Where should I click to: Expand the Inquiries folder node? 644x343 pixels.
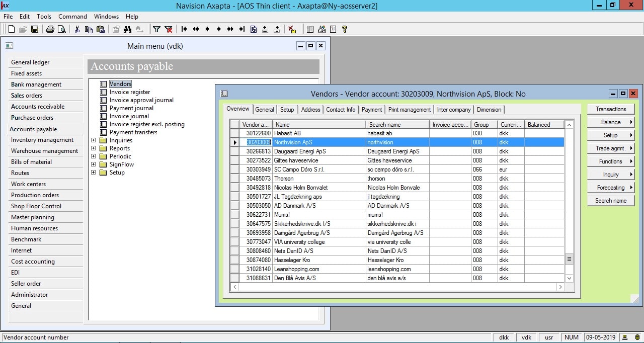(93, 140)
